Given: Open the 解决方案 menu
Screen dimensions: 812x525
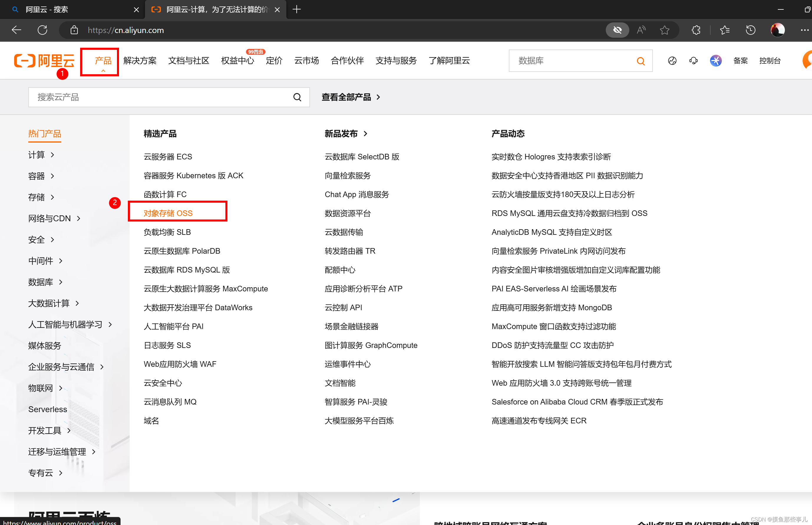Looking at the screenshot, I should (x=140, y=61).
